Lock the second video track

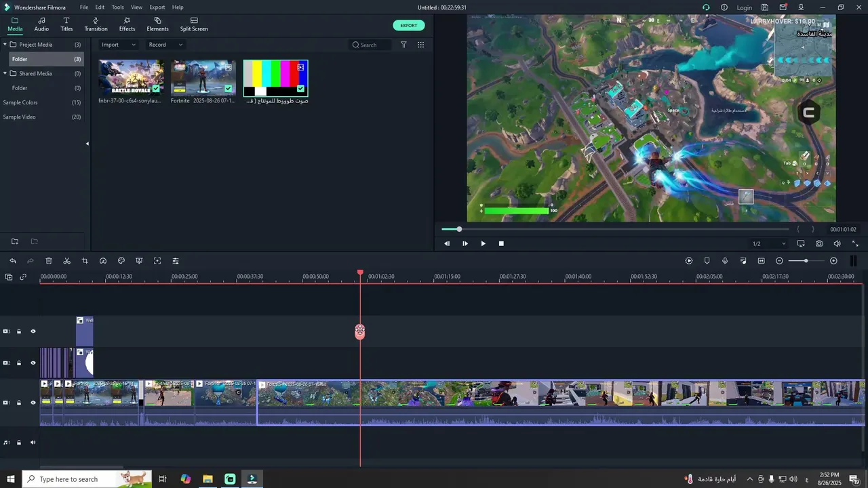point(19,363)
